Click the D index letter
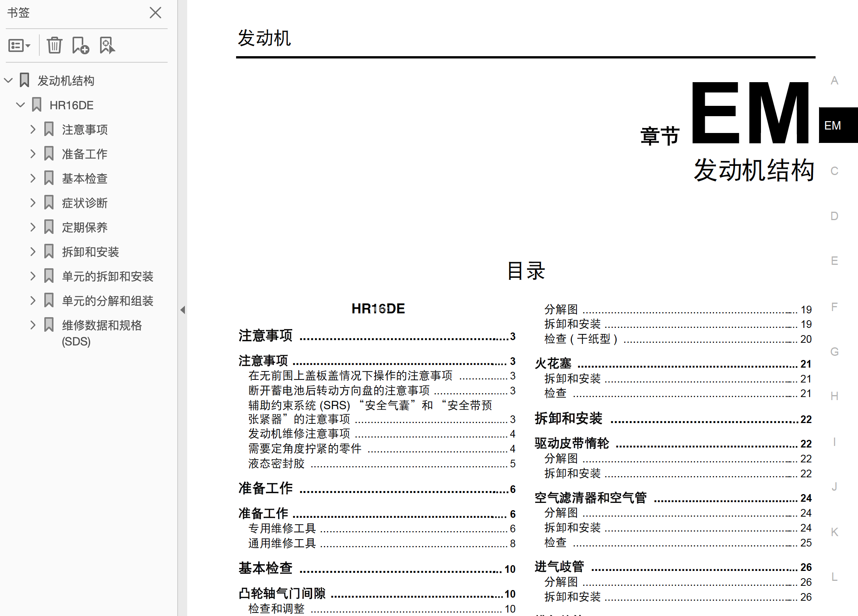This screenshot has width=858, height=616. 834,216
